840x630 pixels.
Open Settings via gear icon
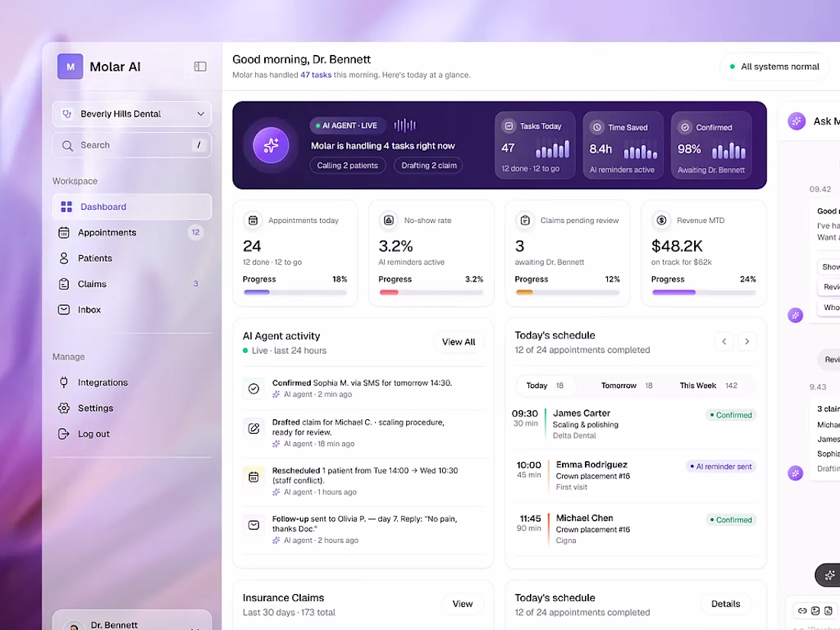63,408
